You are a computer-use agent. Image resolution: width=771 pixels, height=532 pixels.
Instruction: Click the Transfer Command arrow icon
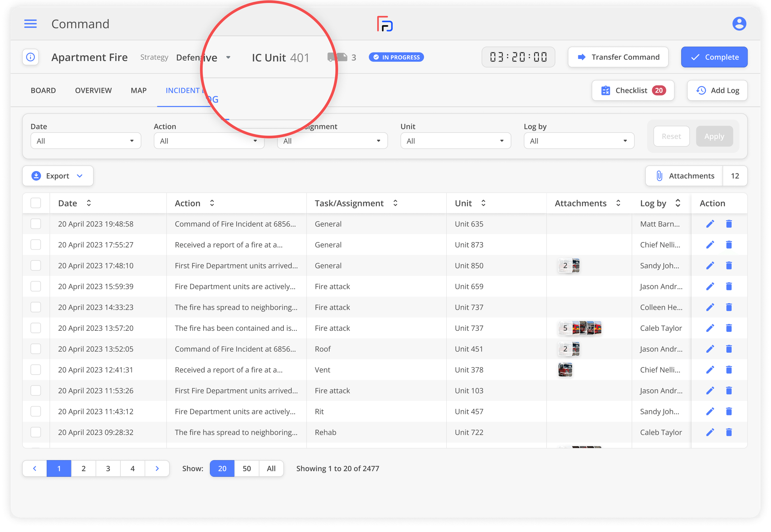pos(582,57)
